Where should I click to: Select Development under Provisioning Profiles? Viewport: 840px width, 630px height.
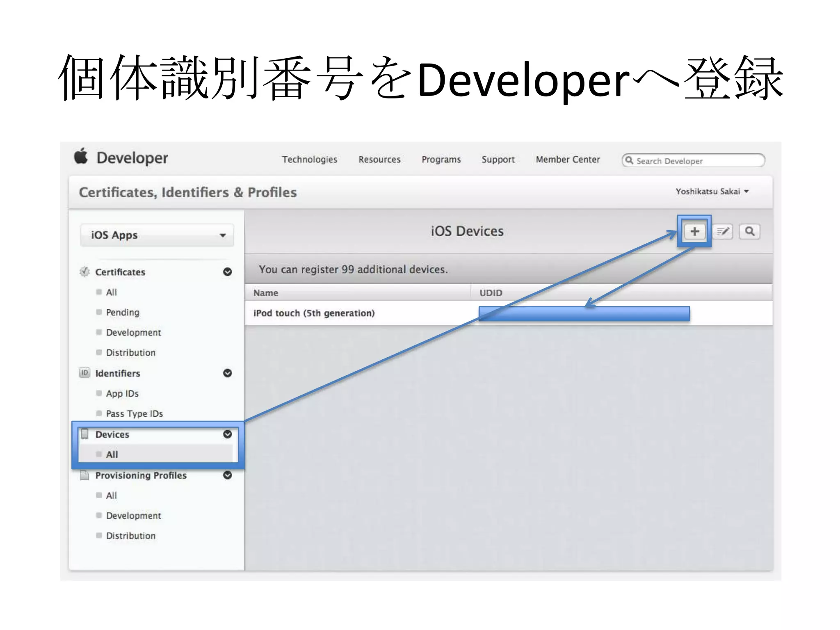pyautogui.click(x=133, y=516)
